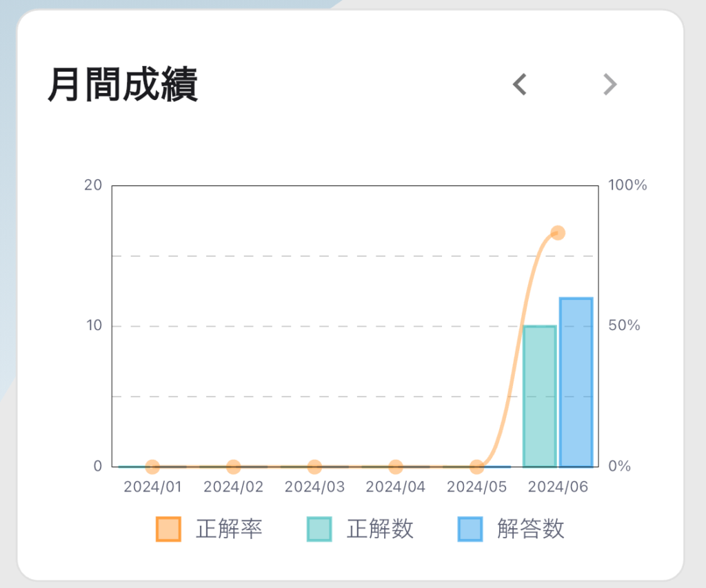This screenshot has width=706, height=588.
Task: Toggle 正解数 series via teal legend box
Action: click(319, 529)
